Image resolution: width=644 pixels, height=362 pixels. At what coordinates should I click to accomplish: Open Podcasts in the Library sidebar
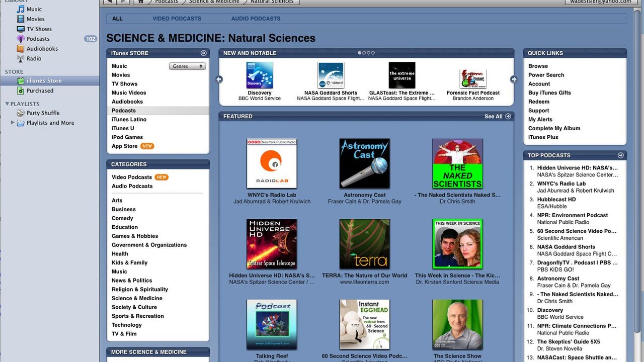(x=38, y=39)
